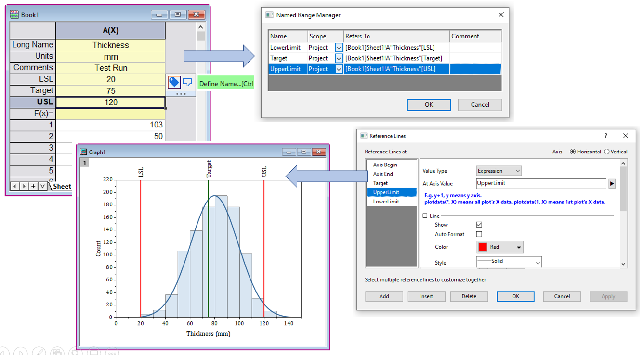Open the Red line color picker
This screenshot has height=355, width=644.
[499, 247]
